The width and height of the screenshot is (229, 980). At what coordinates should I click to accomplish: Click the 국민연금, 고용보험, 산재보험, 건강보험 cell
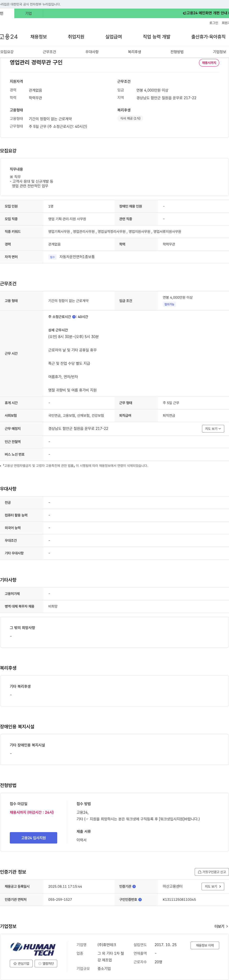[x=76, y=415]
